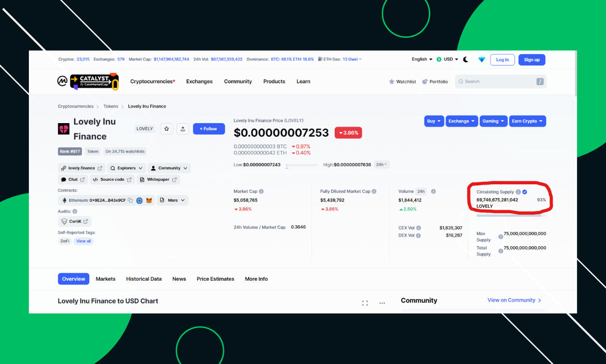Click the Follow button
The height and width of the screenshot is (364, 606).
(209, 129)
